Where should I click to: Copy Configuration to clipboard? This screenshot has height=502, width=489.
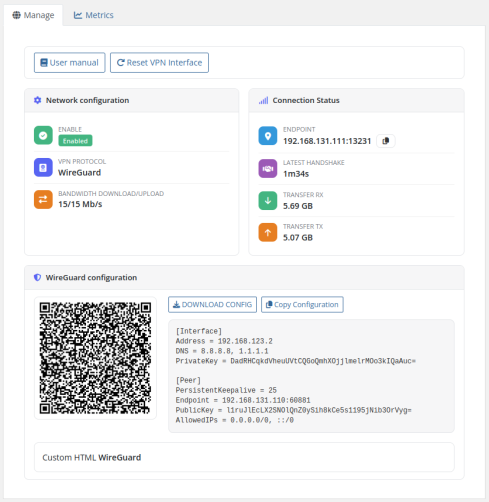coord(302,305)
